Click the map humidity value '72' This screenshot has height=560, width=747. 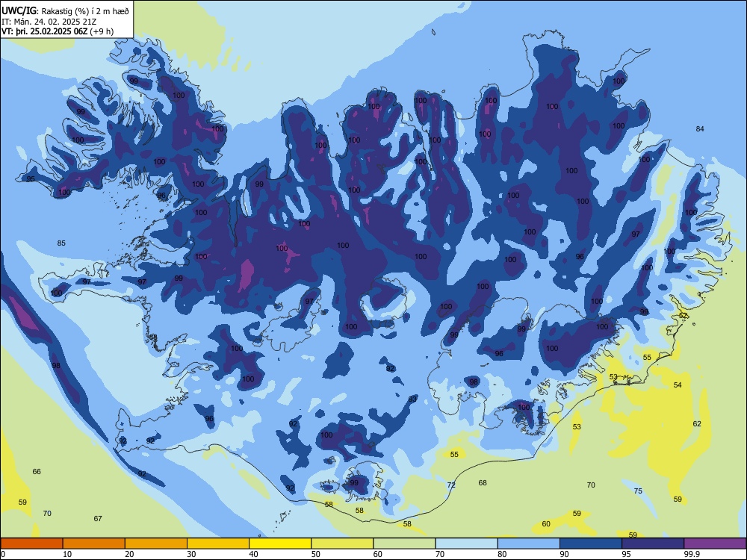click(x=451, y=485)
